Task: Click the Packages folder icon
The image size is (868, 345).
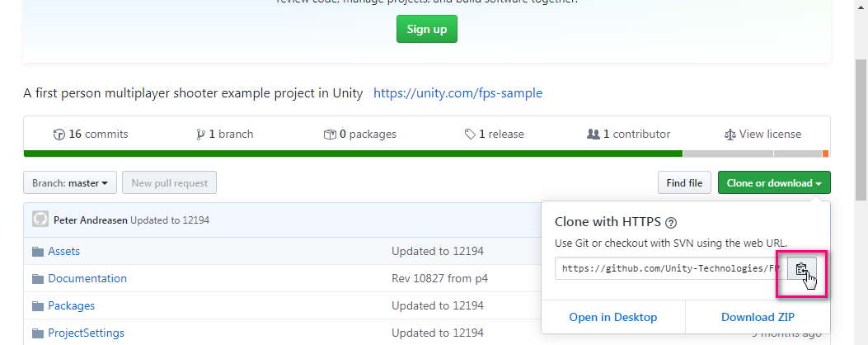Action: coord(38,306)
